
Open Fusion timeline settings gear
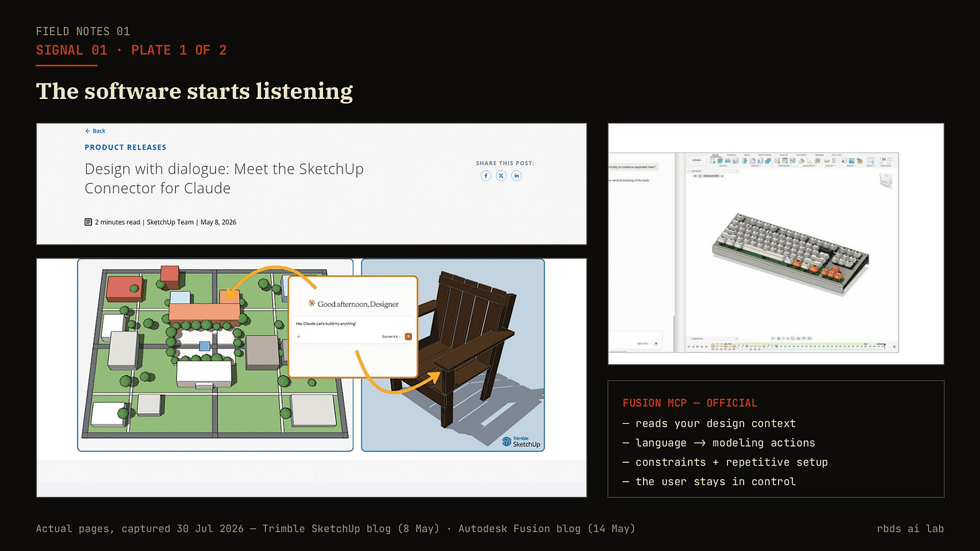pos(894,346)
